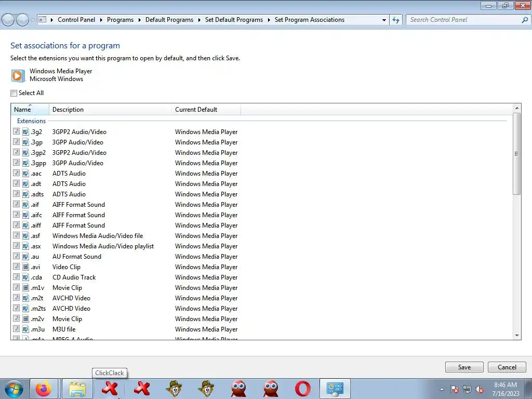Click the muted volume tray icon
The width and height of the screenshot is (532, 399).
point(480,390)
